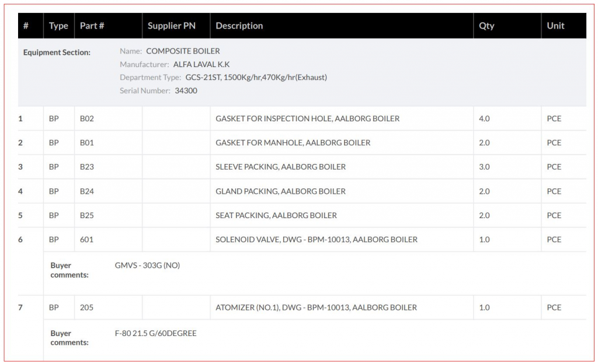Click the "Type" column header
This screenshot has height=364, width=598.
pyautogui.click(x=58, y=26)
